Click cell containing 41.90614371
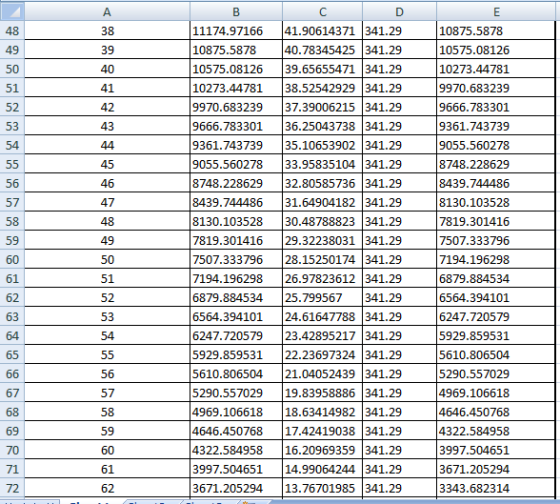This screenshot has height=504, width=560. [322, 31]
